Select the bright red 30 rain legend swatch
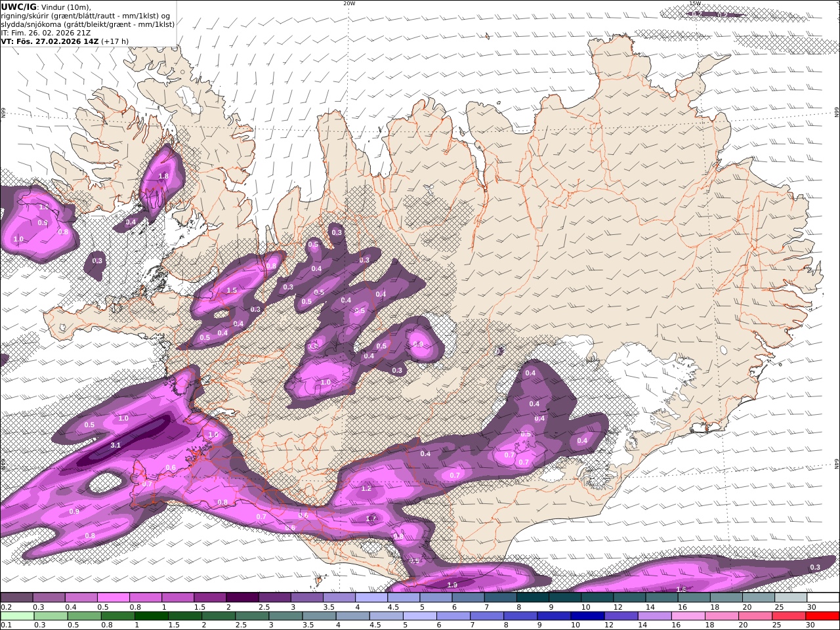 tap(822, 616)
